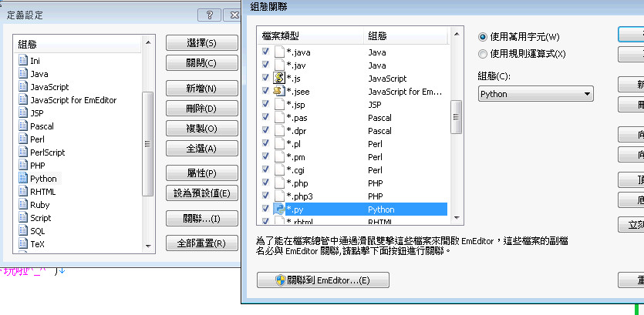The height and width of the screenshot is (315, 644).
Task: Click the PerlScript configuration icon
Action: pos(22,152)
